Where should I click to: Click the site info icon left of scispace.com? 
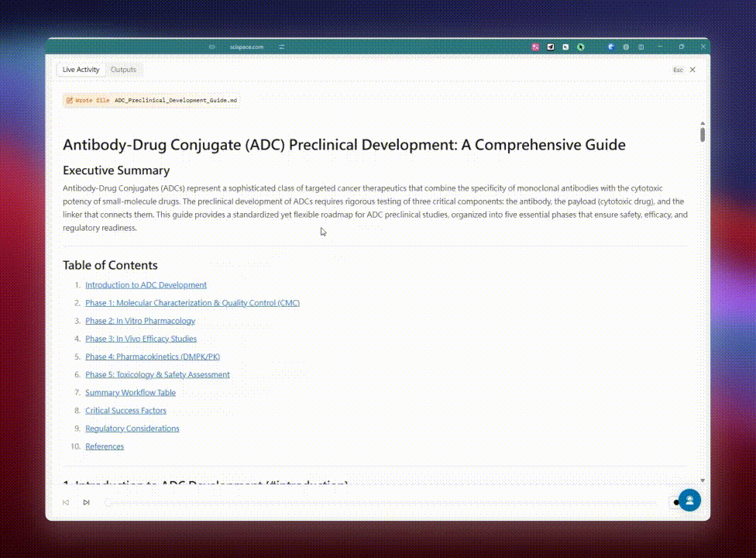211,46
